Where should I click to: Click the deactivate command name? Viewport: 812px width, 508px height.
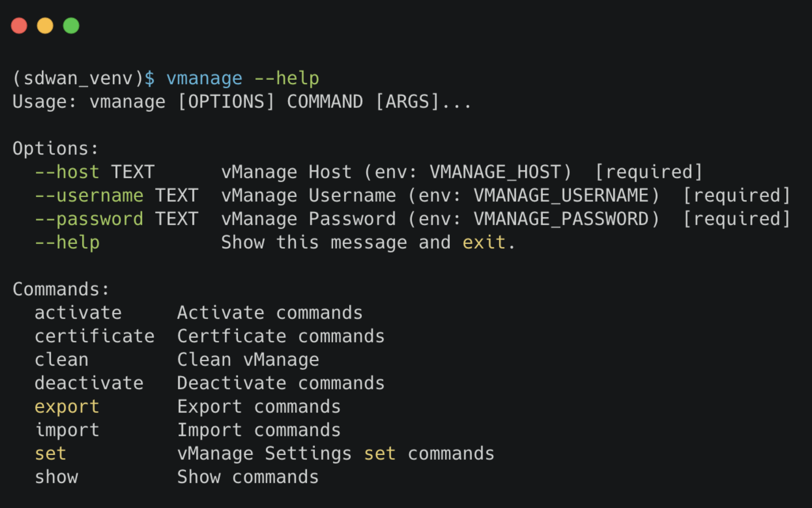[89, 383]
